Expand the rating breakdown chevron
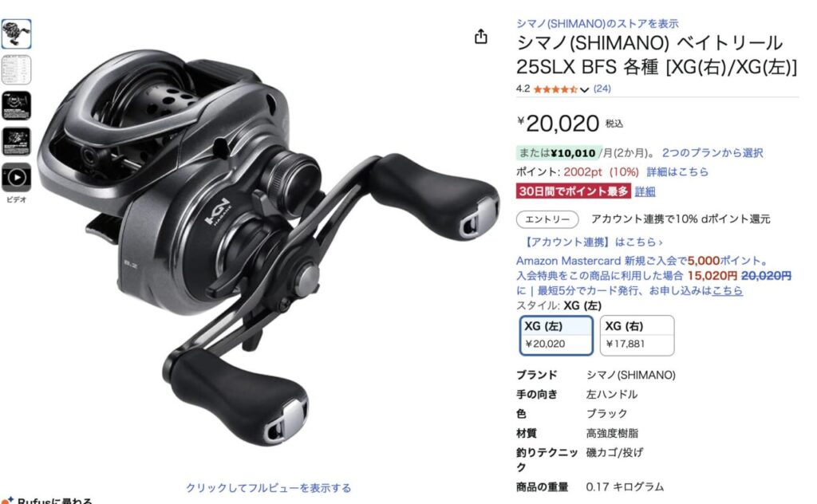 click(584, 90)
